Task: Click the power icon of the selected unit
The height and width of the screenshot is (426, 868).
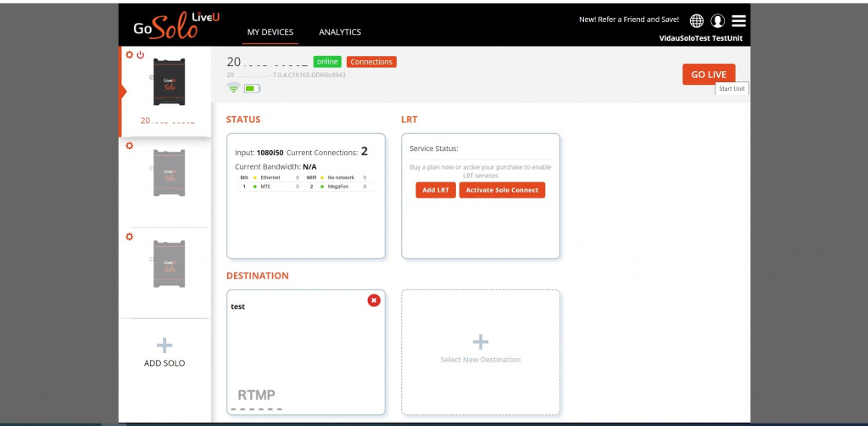Action: click(x=141, y=55)
